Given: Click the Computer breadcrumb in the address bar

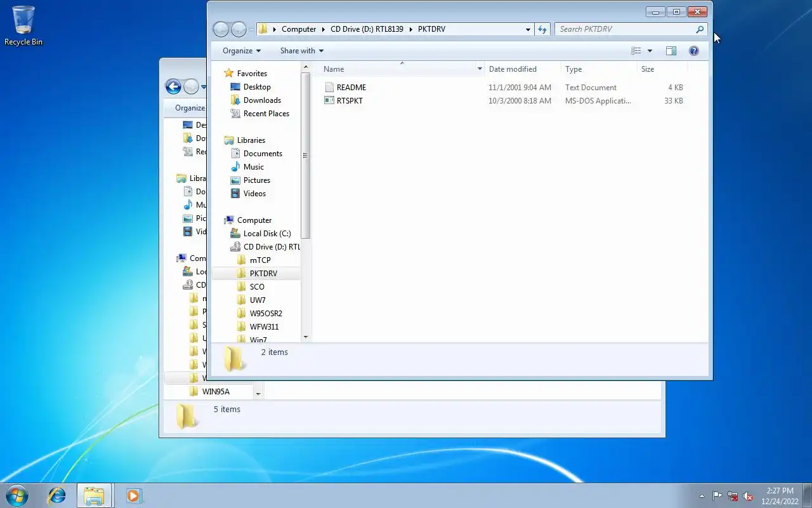Looking at the screenshot, I should [299, 29].
